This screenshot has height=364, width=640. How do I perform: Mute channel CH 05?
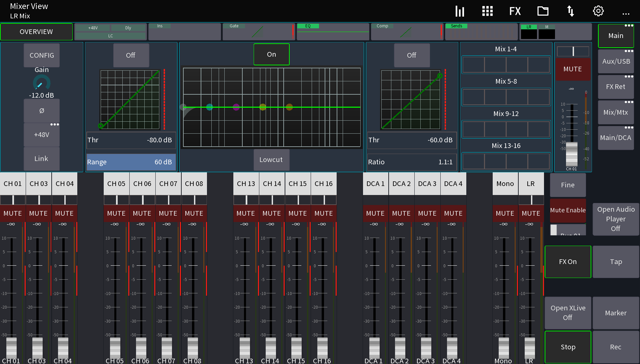click(116, 213)
